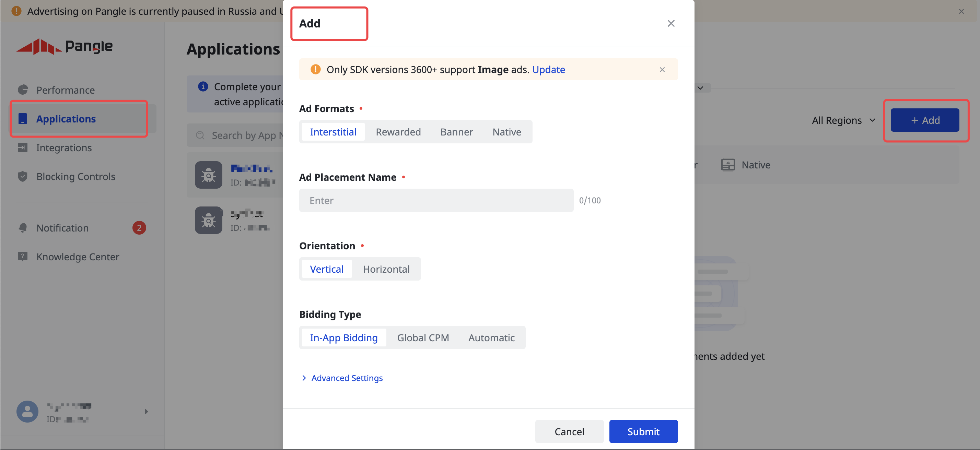The height and width of the screenshot is (450, 980).
Task: Switch bidding type to Global CPM
Action: click(423, 337)
